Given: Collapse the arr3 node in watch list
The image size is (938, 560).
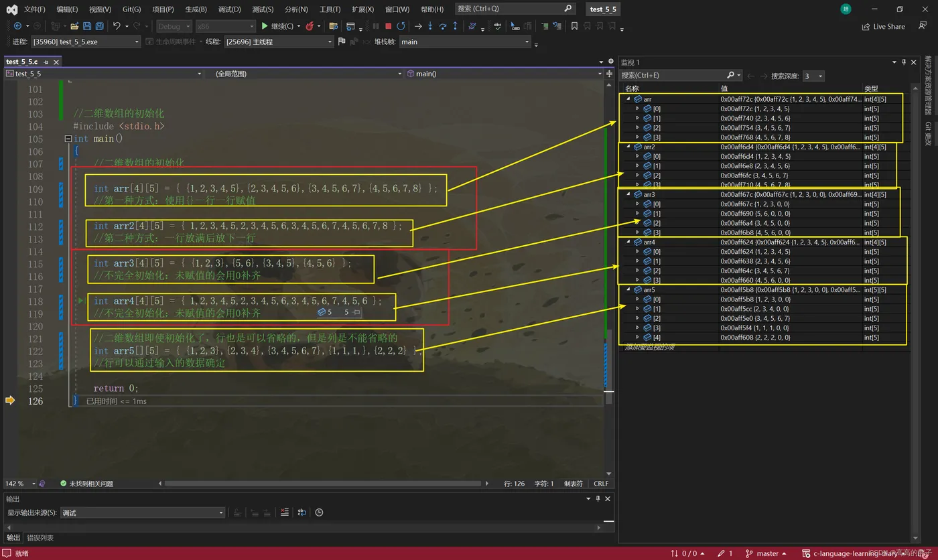Looking at the screenshot, I should pos(628,194).
